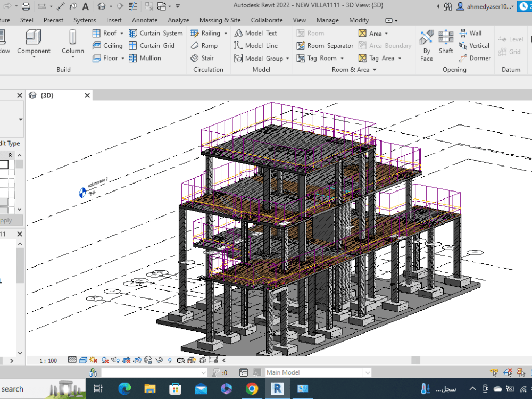The image size is (532, 399).
Task: Click the Print icon in quick access toolbar
Action: click(x=26, y=6)
